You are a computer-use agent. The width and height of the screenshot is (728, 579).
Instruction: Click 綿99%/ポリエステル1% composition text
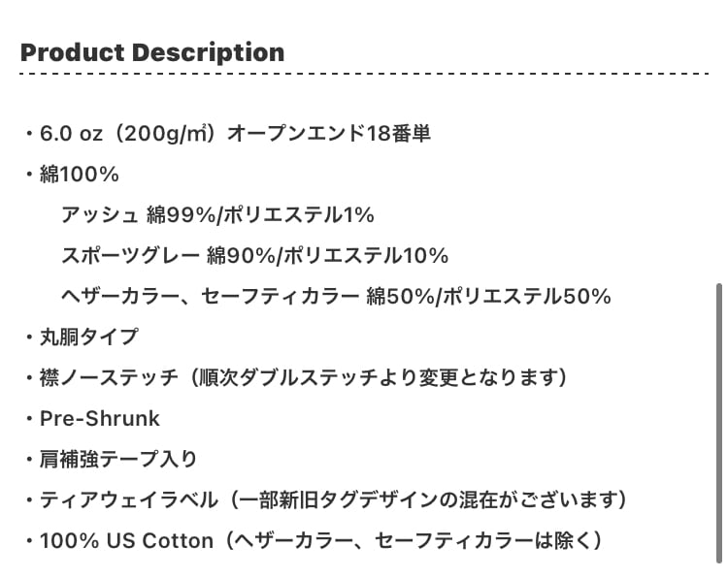(260, 215)
